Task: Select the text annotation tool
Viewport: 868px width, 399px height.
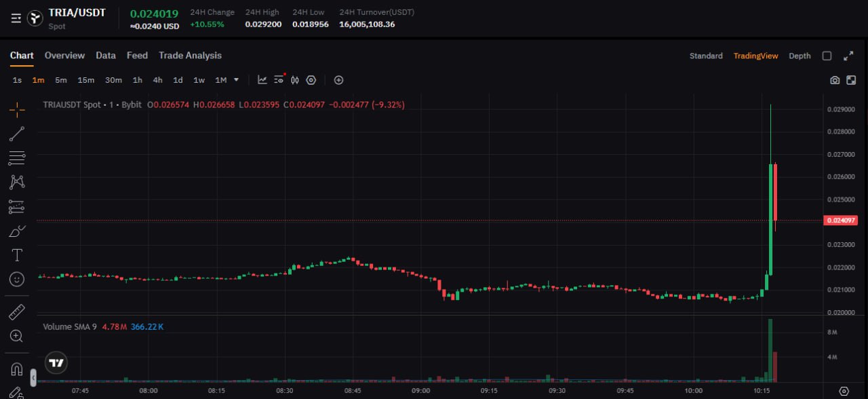Action: click(x=17, y=255)
